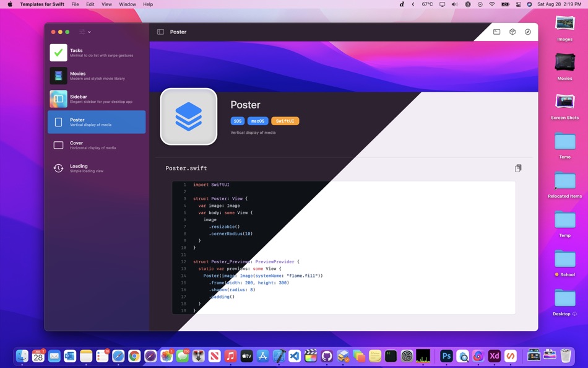This screenshot has height=368, width=588.
Task: Click the macOS tag
Action: point(257,121)
